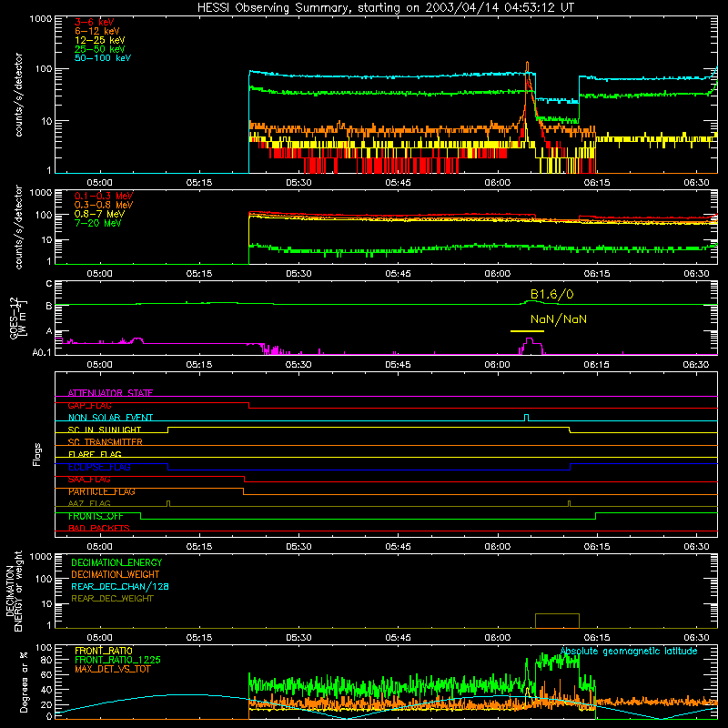Viewport: 728px width, 728px height.
Task: Click the vertical Flags axis title
Action: 37,454
